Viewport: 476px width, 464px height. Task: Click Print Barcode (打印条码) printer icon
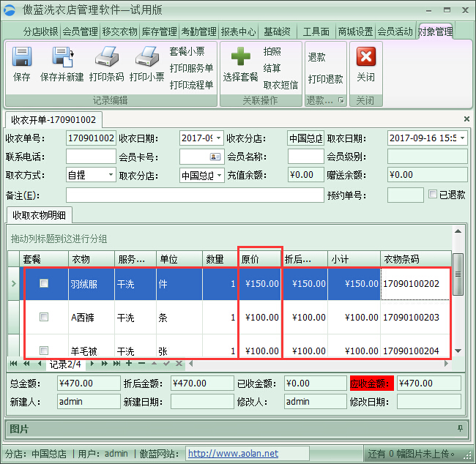[107, 57]
